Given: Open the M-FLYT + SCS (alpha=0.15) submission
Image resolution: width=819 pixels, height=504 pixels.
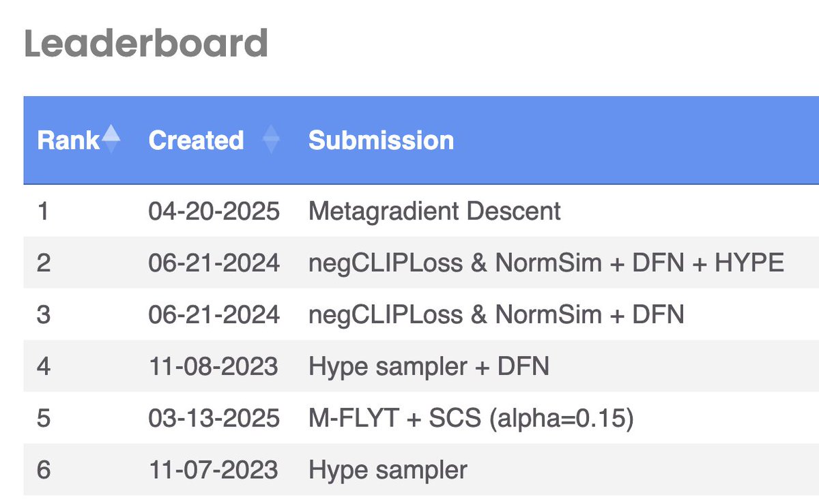Looking at the screenshot, I should pos(471,419).
